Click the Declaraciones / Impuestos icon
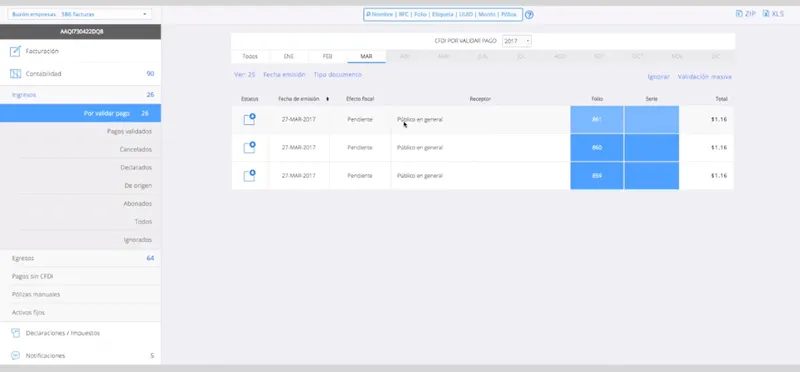This screenshot has width=800, height=372. pyautogui.click(x=16, y=333)
